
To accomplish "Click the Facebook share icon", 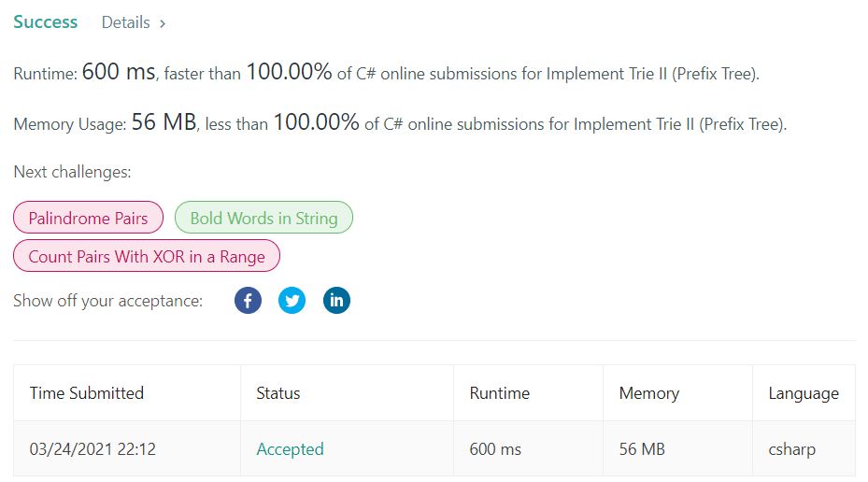I will click(x=248, y=301).
